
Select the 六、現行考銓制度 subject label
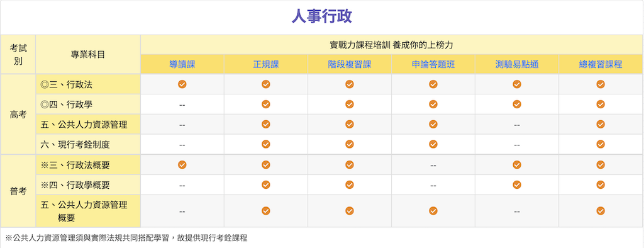click(x=75, y=144)
